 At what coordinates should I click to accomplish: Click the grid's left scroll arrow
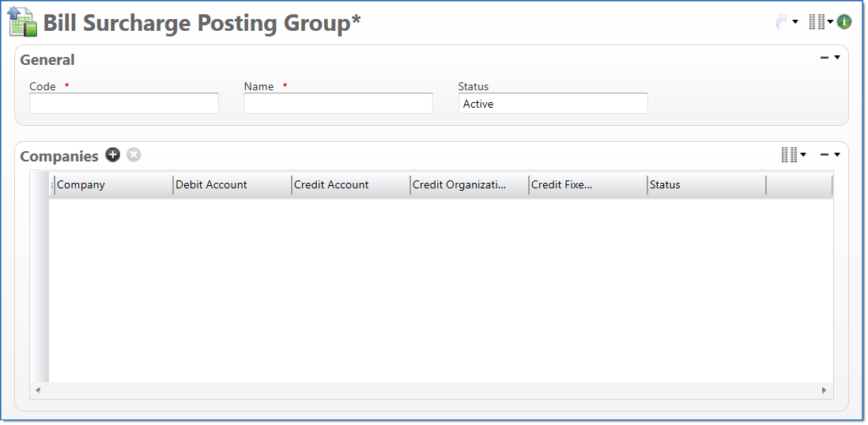click(x=37, y=390)
